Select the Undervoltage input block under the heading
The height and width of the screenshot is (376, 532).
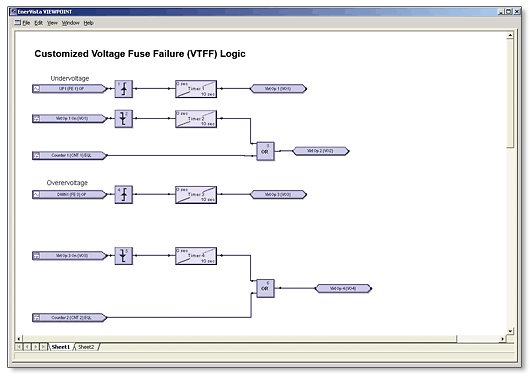[70, 89]
